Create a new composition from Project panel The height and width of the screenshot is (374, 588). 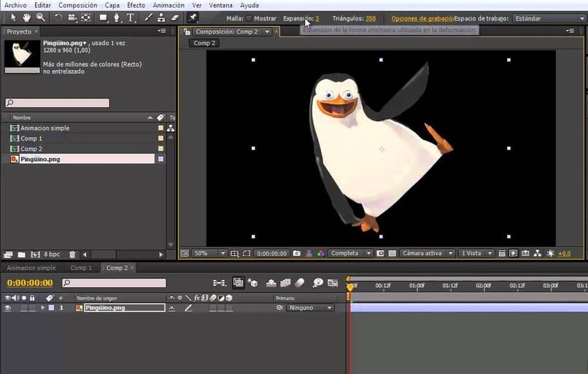coord(35,254)
